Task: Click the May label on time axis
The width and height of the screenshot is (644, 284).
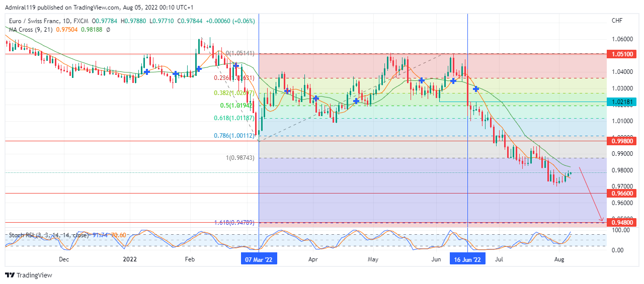Action: [373, 259]
